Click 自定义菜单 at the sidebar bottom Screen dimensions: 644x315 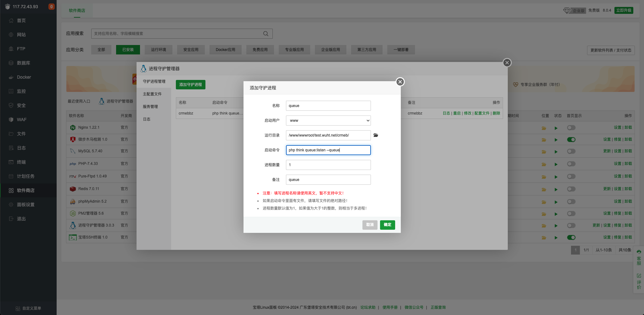[28, 308]
